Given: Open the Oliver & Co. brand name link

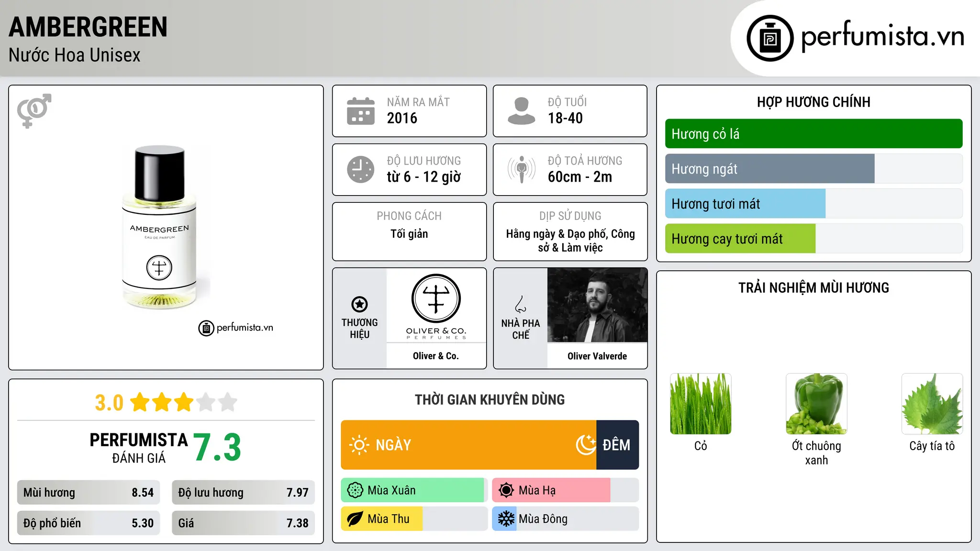Looking at the screenshot, I should tap(436, 356).
